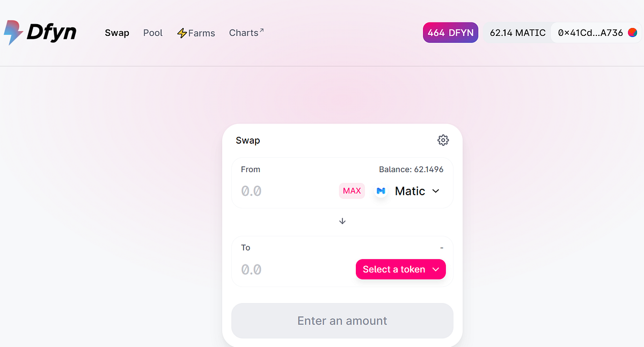Open the Charts link
This screenshot has height=347, width=644.
pyautogui.click(x=243, y=33)
